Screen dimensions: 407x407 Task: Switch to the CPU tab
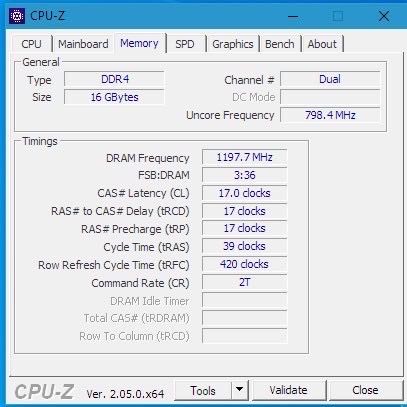point(31,44)
